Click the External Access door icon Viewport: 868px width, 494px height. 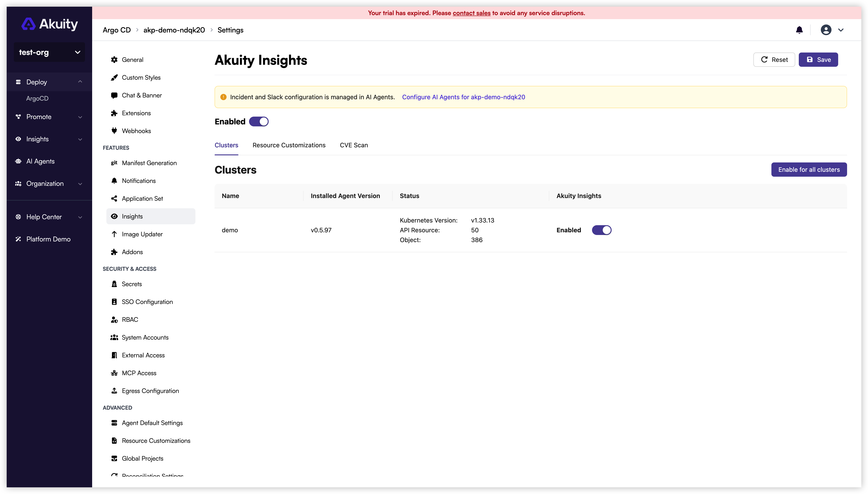(114, 355)
